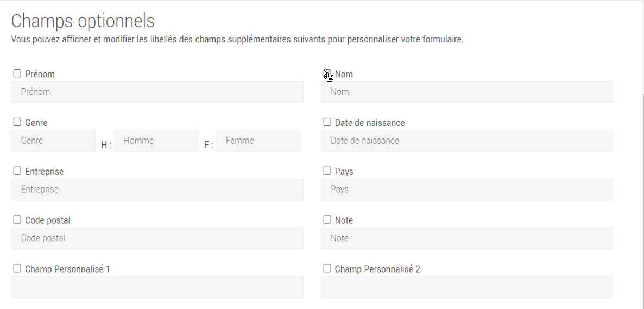Toggle the Note checkbox
The image size is (644, 309).
[x=327, y=220]
